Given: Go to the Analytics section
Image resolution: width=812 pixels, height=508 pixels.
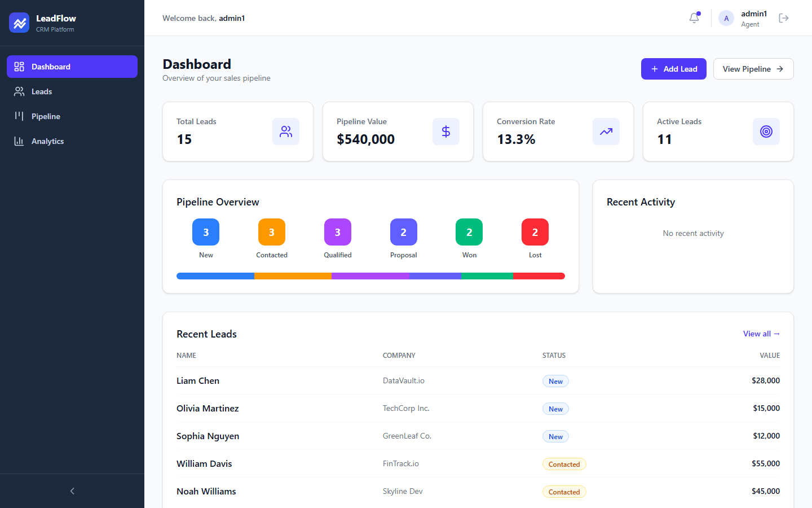Looking at the screenshot, I should tap(47, 141).
